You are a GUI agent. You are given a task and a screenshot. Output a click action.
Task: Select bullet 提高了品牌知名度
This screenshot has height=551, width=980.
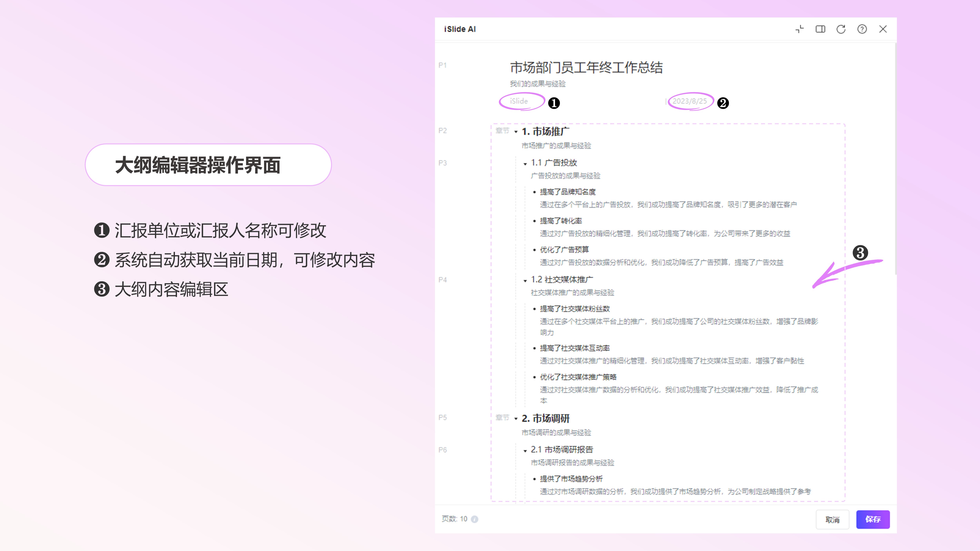pos(568,192)
